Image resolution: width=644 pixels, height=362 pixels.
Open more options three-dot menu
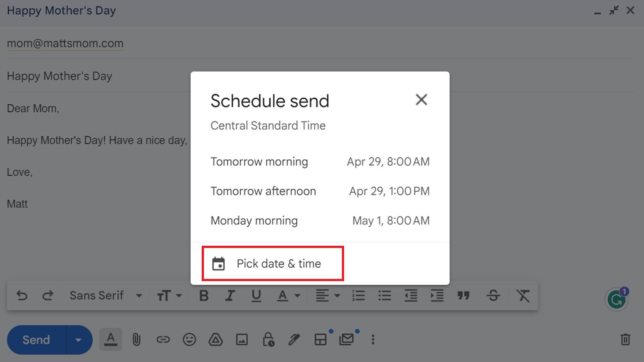coord(373,340)
